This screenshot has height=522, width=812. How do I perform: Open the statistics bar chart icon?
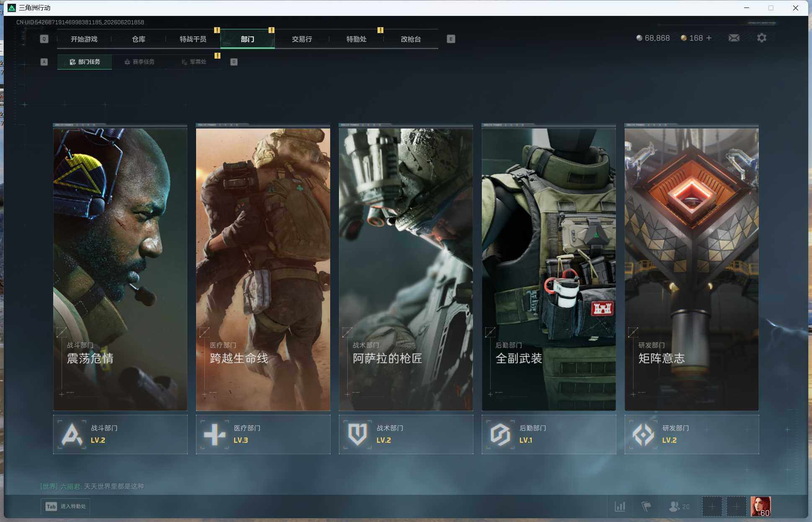click(x=620, y=507)
